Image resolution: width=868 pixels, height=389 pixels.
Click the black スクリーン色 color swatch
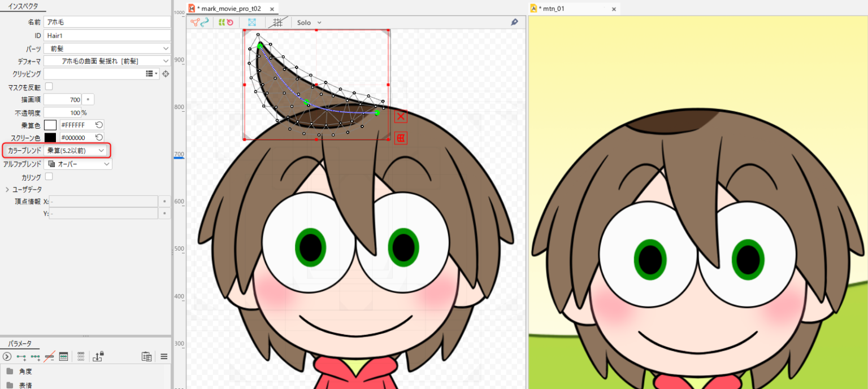tap(50, 138)
